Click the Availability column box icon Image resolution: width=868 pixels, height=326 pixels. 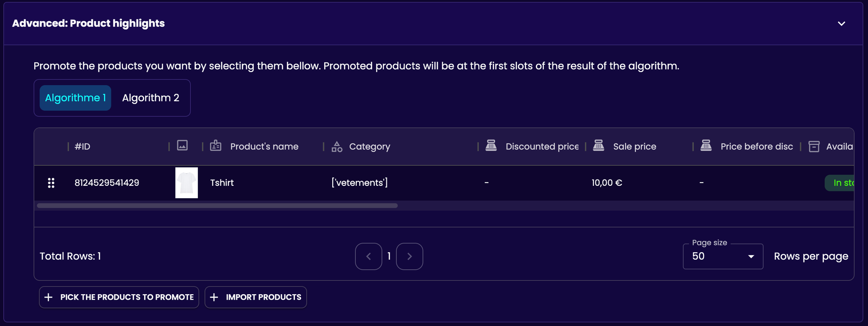coord(814,146)
